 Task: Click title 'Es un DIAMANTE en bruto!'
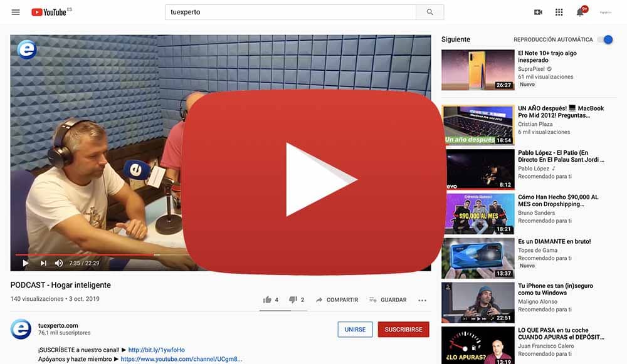(554, 241)
